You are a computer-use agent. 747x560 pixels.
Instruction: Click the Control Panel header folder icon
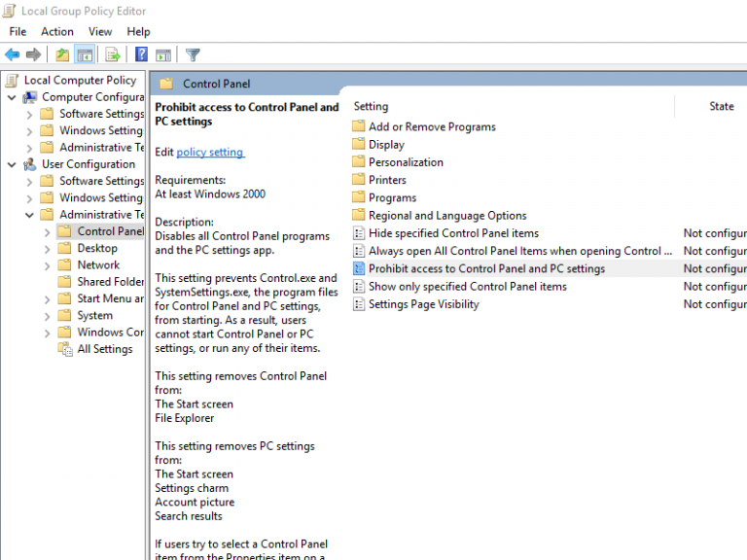click(x=166, y=84)
